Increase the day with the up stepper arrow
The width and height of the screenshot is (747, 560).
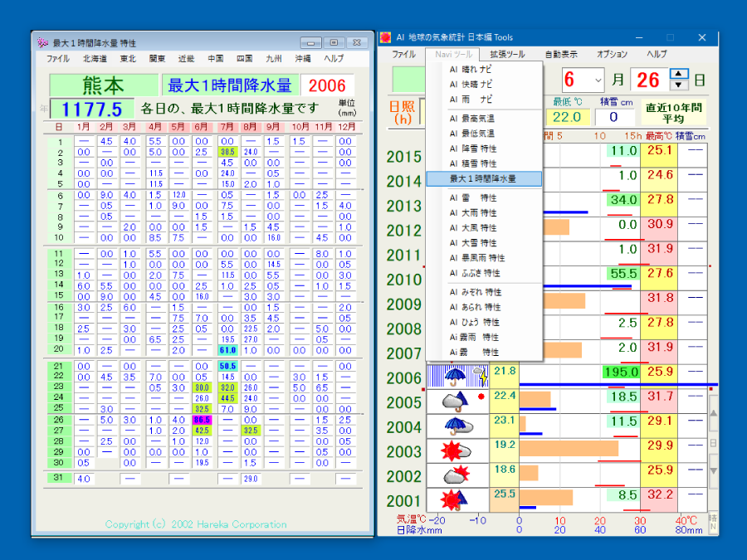coord(679,74)
